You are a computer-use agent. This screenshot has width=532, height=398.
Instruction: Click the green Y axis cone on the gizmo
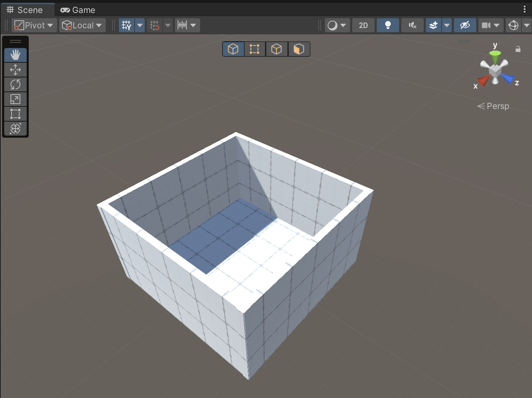pos(495,55)
